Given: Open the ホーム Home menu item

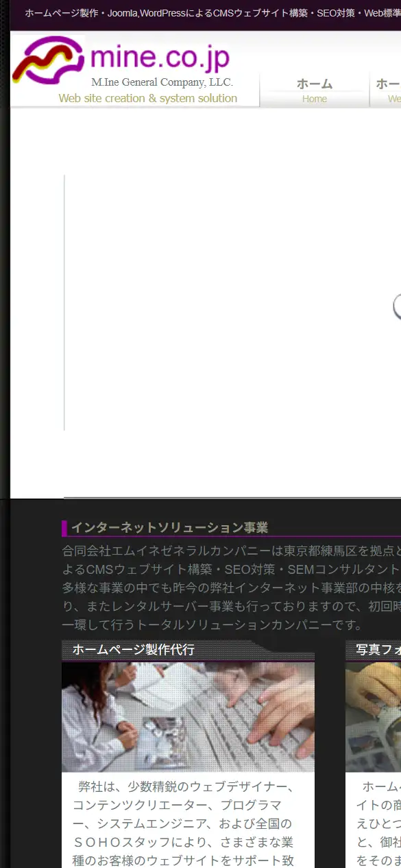Looking at the screenshot, I should [x=315, y=90].
